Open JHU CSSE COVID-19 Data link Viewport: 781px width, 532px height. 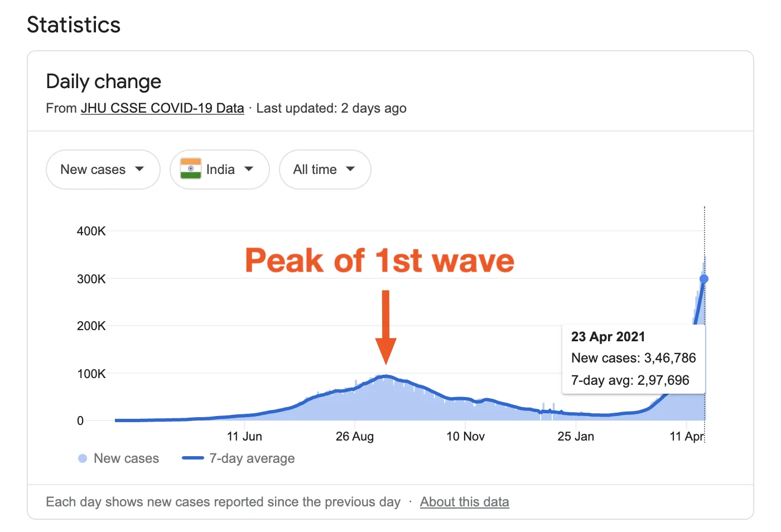point(162,108)
